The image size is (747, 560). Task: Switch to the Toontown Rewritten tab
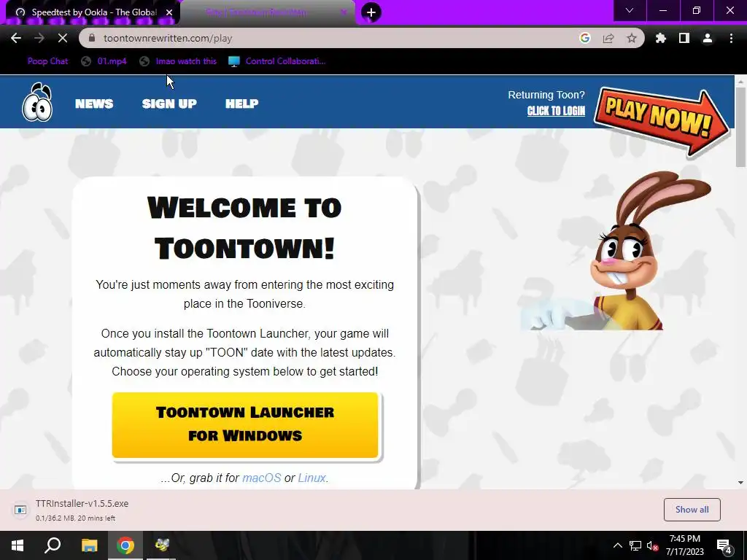[x=267, y=12]
